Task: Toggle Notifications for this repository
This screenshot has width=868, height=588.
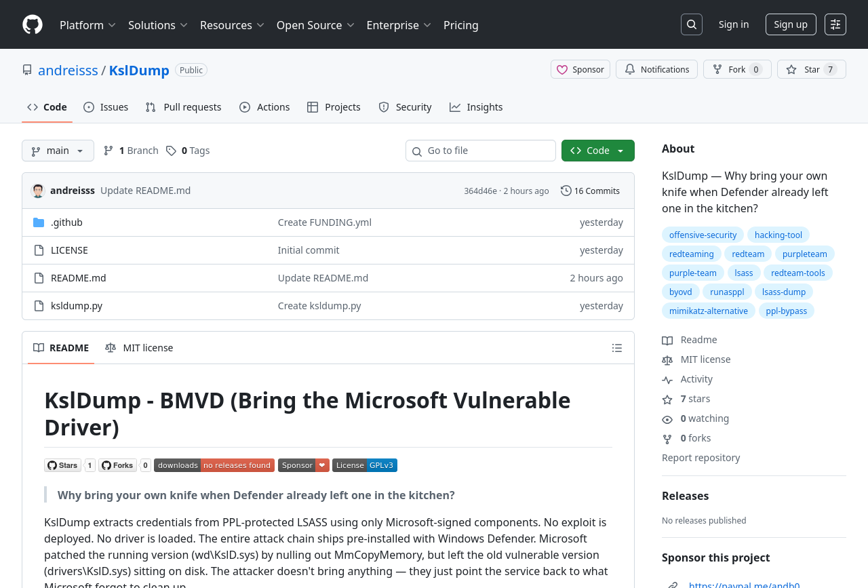Action: pos(656,69)
